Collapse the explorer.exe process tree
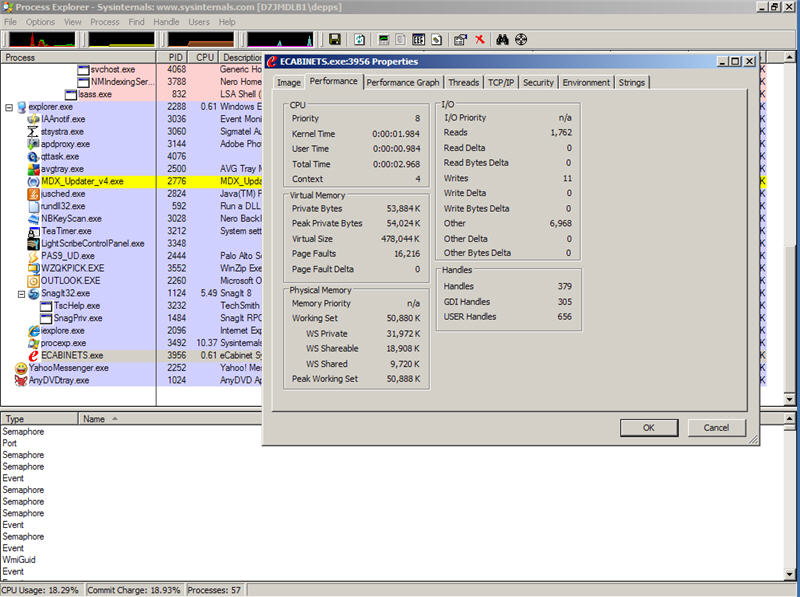The image size is (800, 597). click(9, 107)
